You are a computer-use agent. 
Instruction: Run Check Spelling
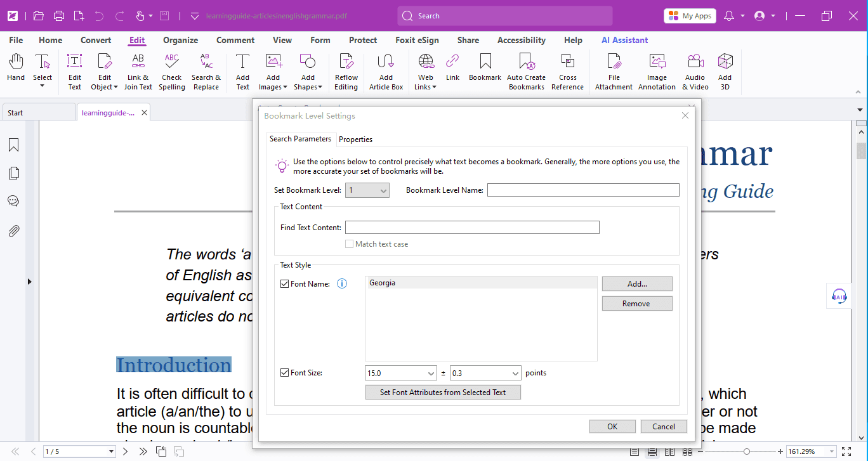(171, 72)
